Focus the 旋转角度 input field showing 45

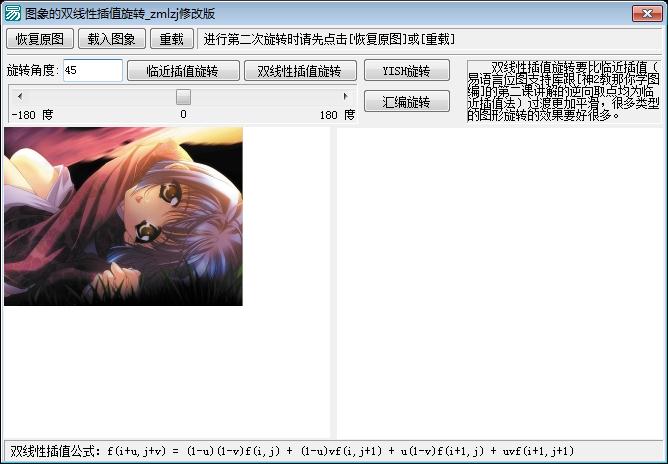[x=93, y=70]
